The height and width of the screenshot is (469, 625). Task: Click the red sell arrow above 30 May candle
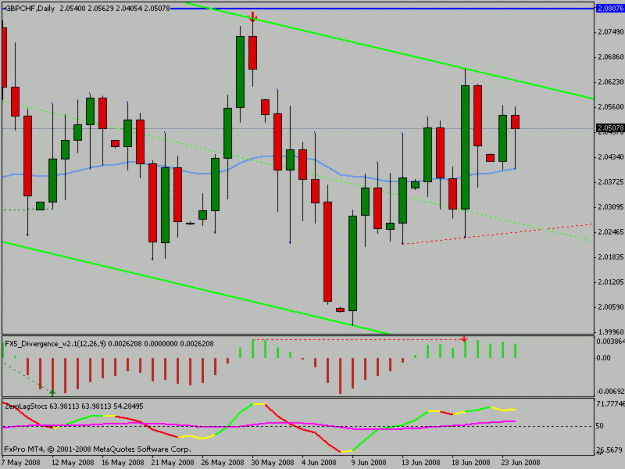point(253,17)
